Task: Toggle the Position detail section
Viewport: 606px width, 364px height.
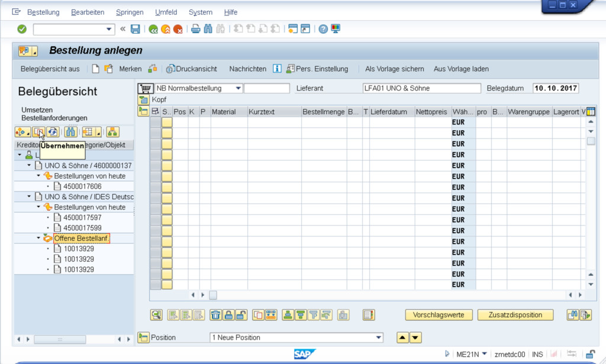Action: pyautogui.click(x=143, y=337)
